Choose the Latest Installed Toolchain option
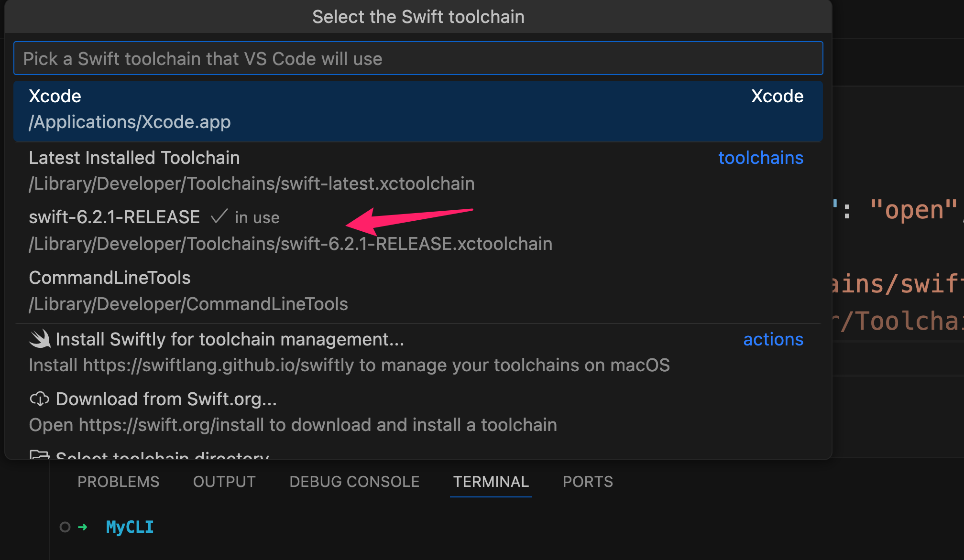Image resolution: width=964 pixels, height=560 pixels. click(x=134, y=158)
